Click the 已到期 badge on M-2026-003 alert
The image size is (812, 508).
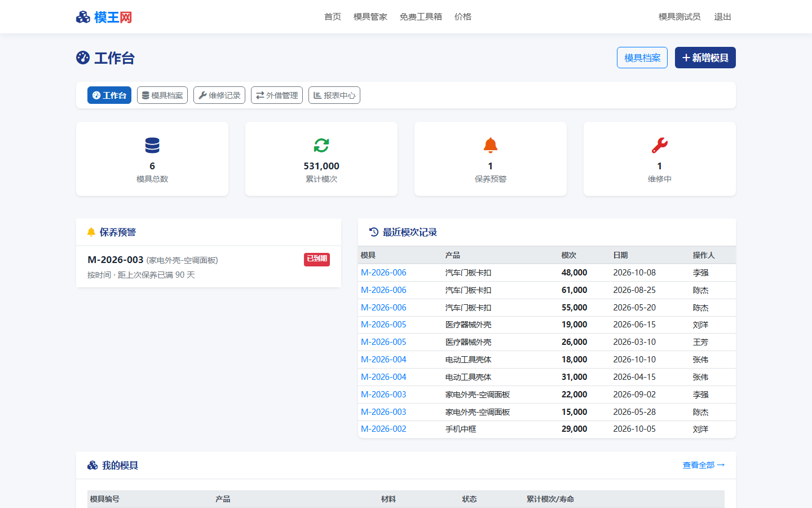tap(317, 259)
